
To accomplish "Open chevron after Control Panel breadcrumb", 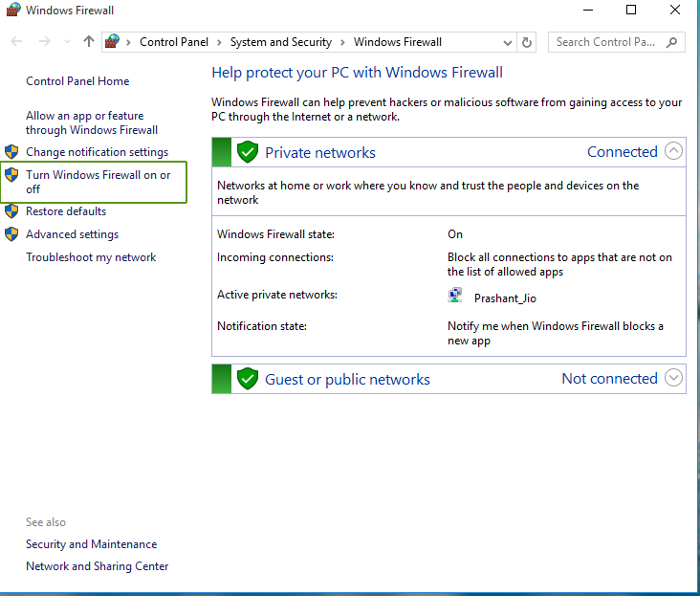I will pyautogui.click(x=219, y=42).
